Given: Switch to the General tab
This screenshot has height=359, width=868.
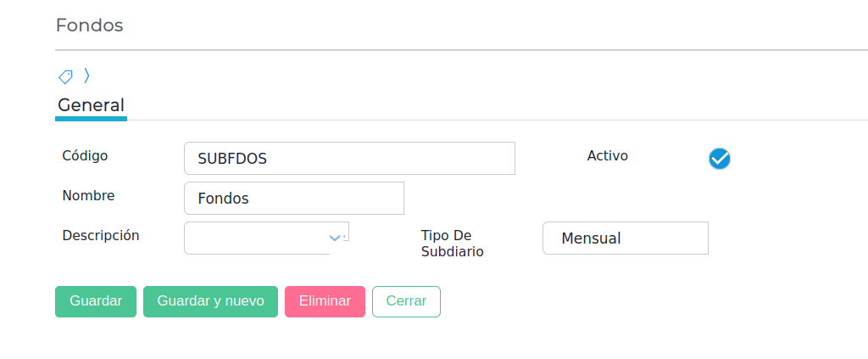Looking at the screenshot, I should (x=91, y=106).
